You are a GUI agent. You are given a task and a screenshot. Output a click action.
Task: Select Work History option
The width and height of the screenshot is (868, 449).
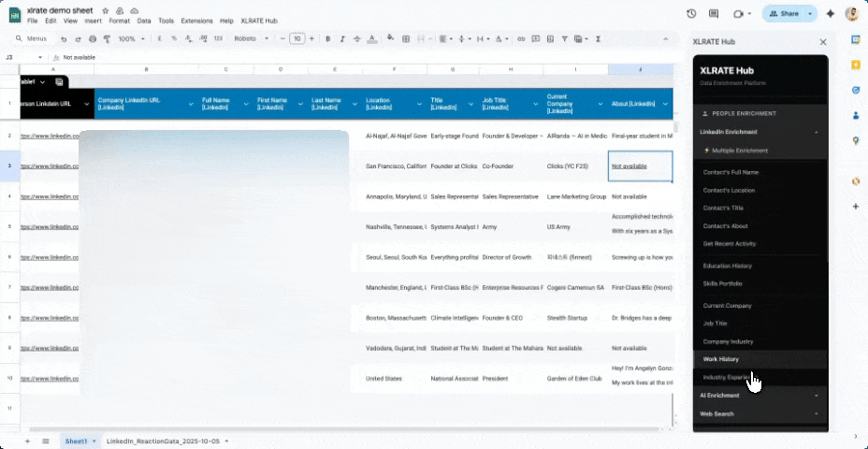tap(760, 359)
